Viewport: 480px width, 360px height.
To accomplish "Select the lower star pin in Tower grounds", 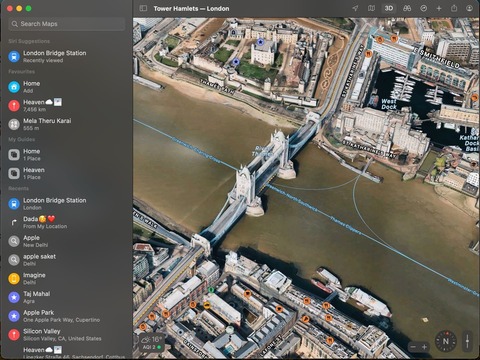I will (x=236, y=62).
